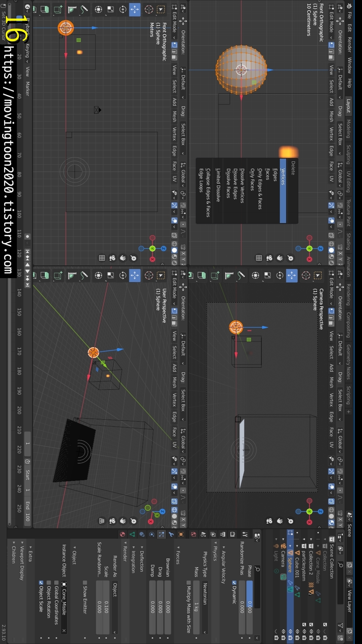Select Extrude Region tool in User Perspective viewport
The image size is (362, 644).
(x=44, y=276)
